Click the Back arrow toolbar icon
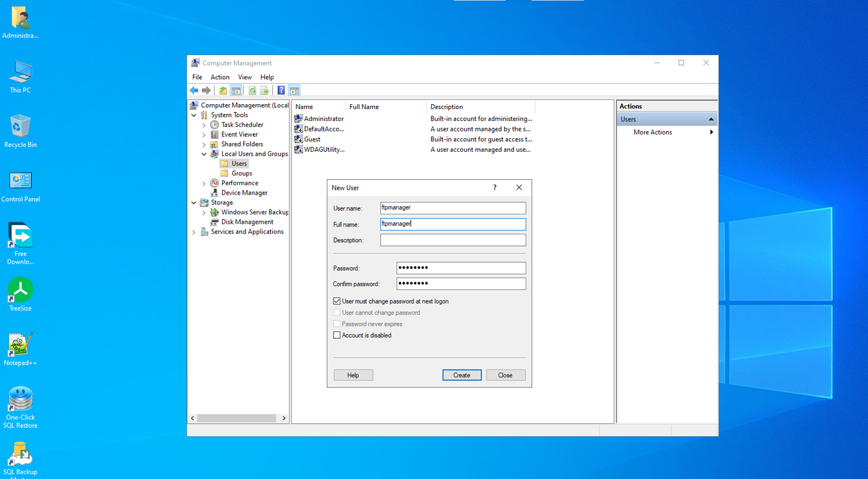The width and height of the screenshot is (868, 479). [194, 90]
